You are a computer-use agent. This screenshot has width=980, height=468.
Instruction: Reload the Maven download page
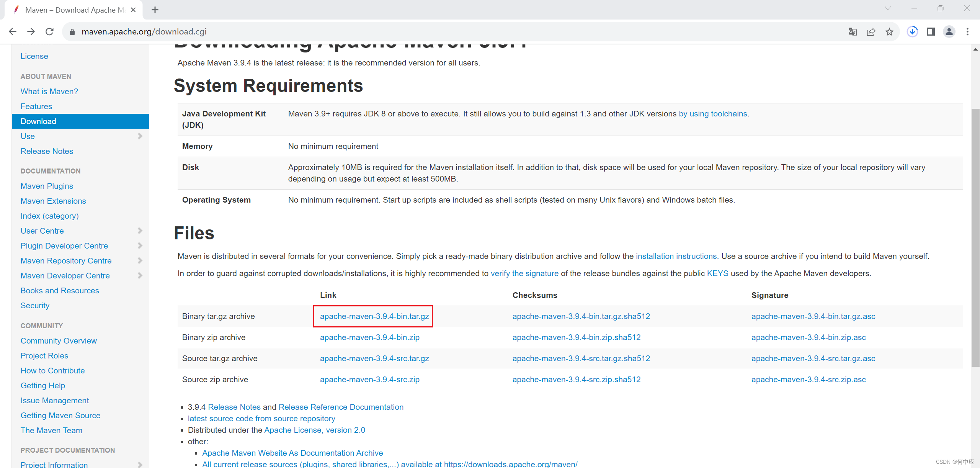[x=49, y=32]
